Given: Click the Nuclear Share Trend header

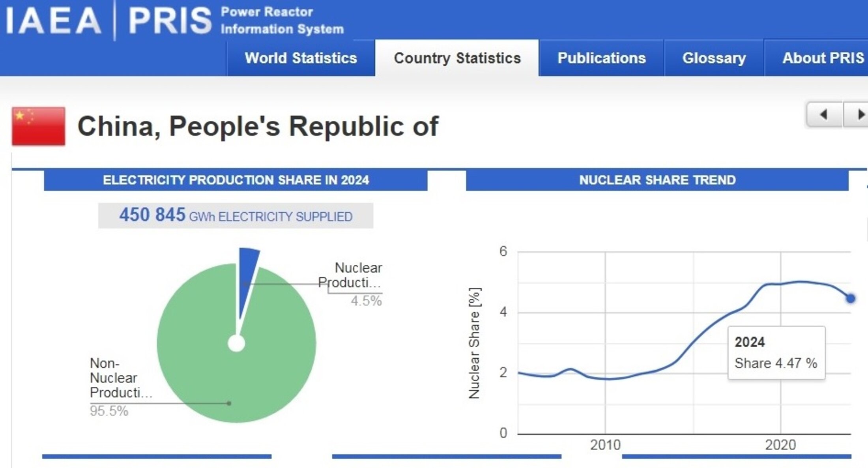Looking at the screenshot, I should pyautogui.click(x=657, y=180).
